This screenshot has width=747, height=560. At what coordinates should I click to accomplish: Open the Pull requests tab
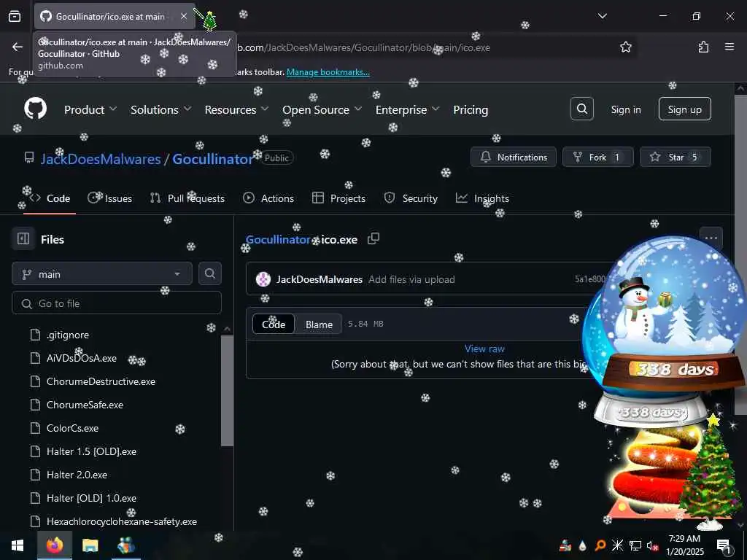pos(187,198)
